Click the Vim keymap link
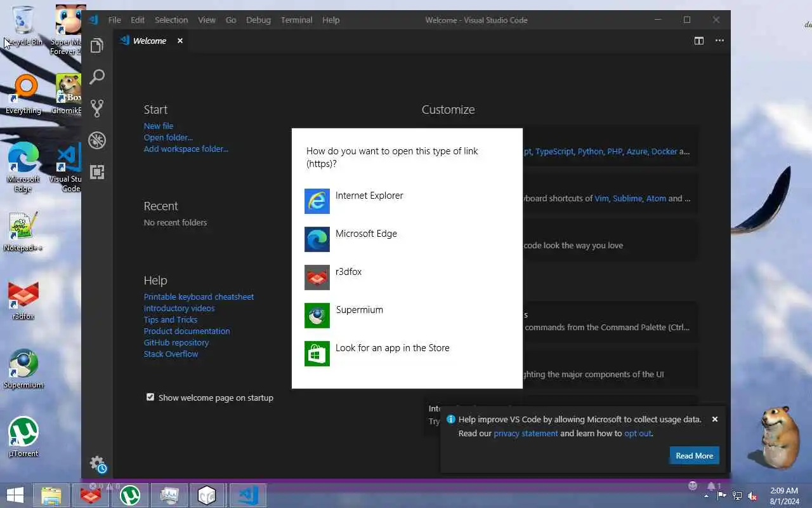 point(601,198)
